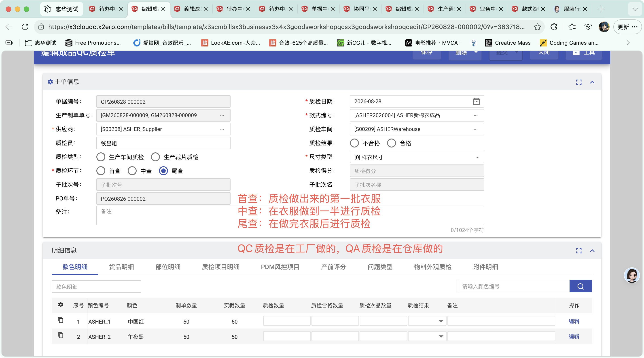Maximize the 明细信息 panel with fullscreen icon

pos(579,251)
